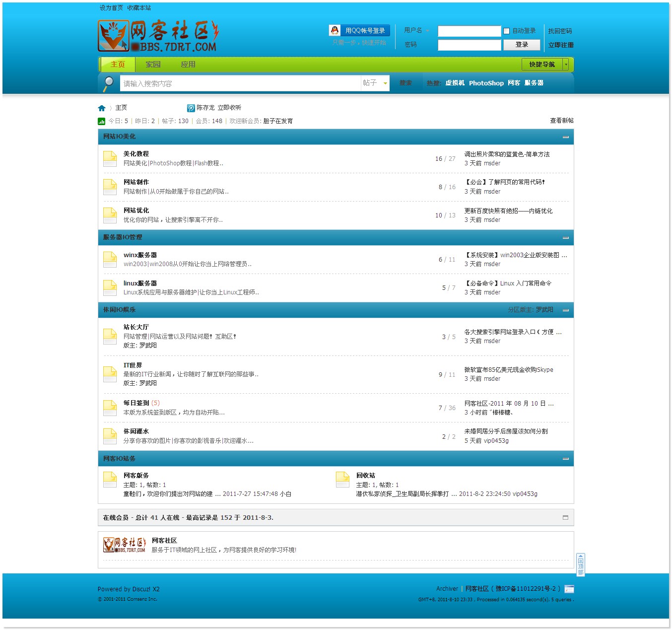672x630 pixels.
Task: Open the 网客版务 forum folder icon
Action: (x=110, y=479)
